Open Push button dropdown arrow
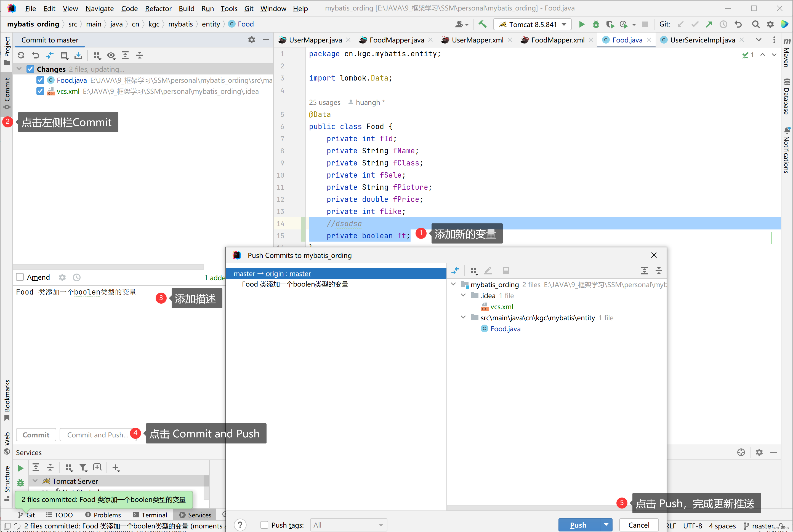Image resolution: width=793 pixels, height=532 pixels. (x=606, y=525)
